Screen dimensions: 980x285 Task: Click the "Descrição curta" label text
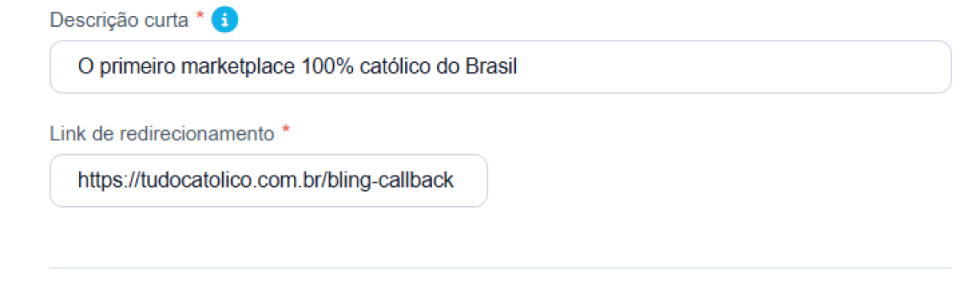[119, 21]
